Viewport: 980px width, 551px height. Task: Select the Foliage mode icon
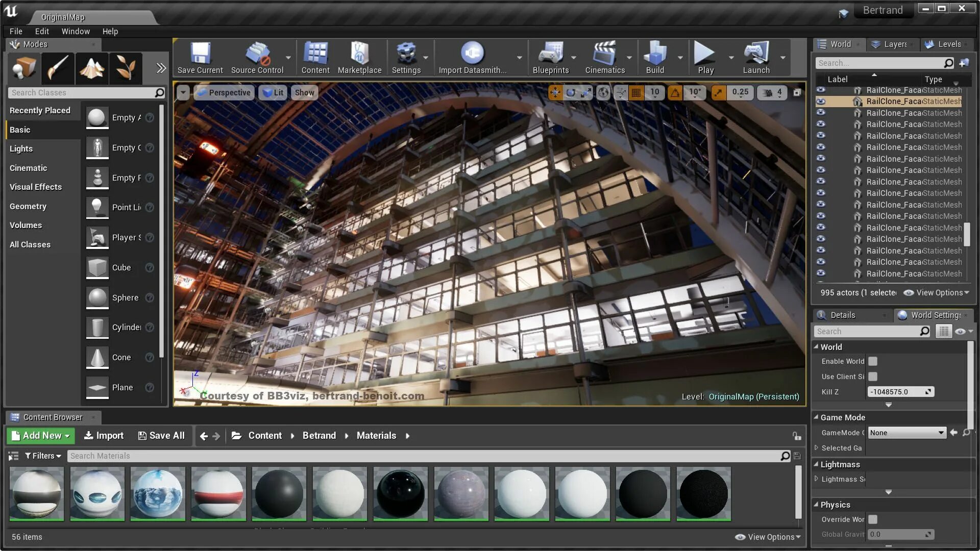click(126, 68)
